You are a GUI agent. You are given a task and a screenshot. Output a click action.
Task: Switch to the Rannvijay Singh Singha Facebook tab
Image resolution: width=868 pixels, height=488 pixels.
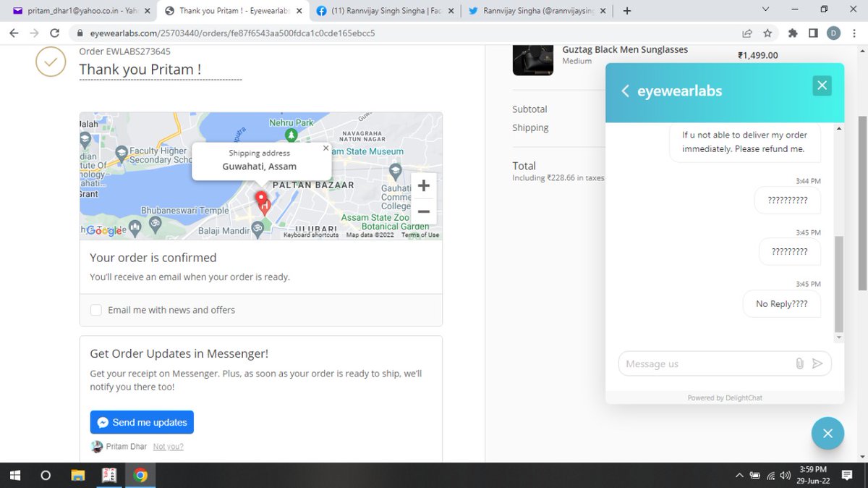pyautogui.click(x=384, y=11)
